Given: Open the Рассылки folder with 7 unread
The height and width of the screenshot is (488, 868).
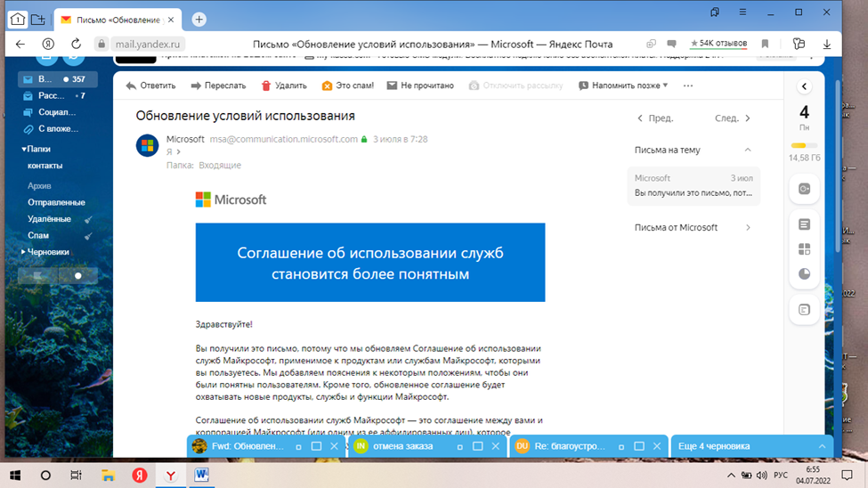Looking at the screenshot, I should pyautogui.click(x=58, y=96).
